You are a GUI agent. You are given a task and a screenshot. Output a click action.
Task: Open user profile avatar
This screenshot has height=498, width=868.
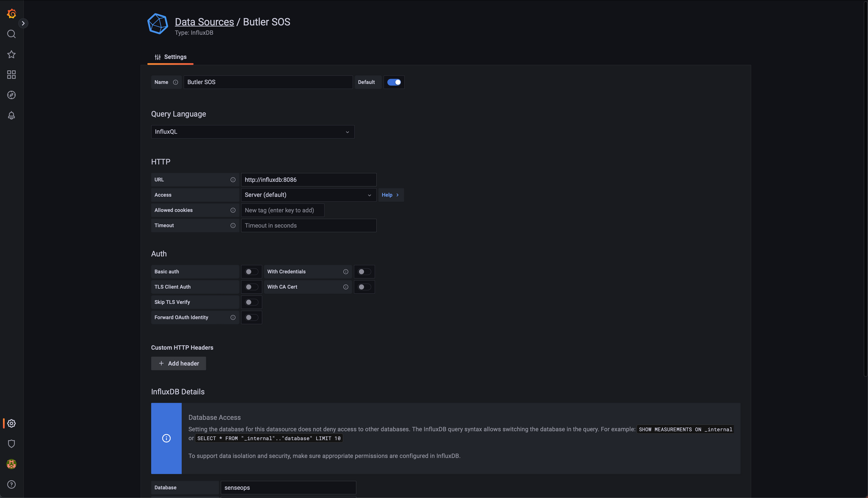[12, 464]
